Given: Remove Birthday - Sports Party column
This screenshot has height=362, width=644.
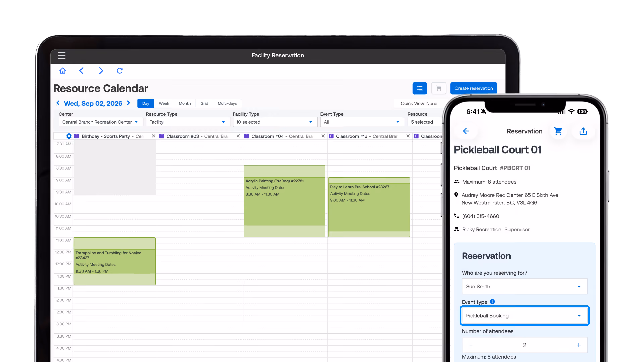Looking at the screenshot, I should [153, 136].
